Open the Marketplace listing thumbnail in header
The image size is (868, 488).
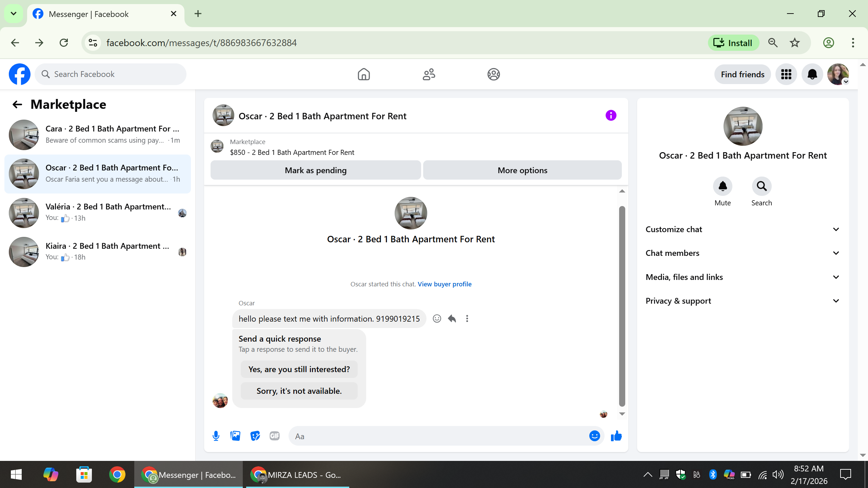point(217,146)
